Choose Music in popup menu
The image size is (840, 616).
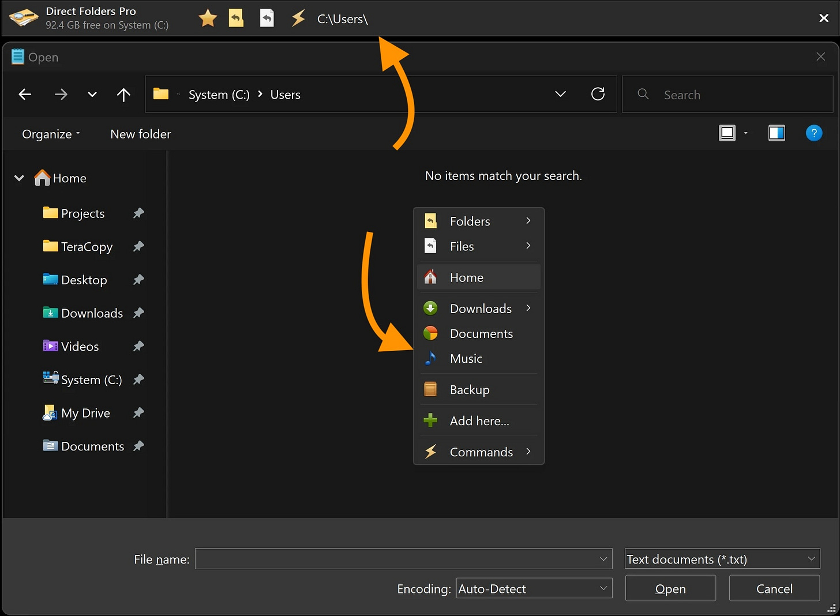(x=479, y=359)
